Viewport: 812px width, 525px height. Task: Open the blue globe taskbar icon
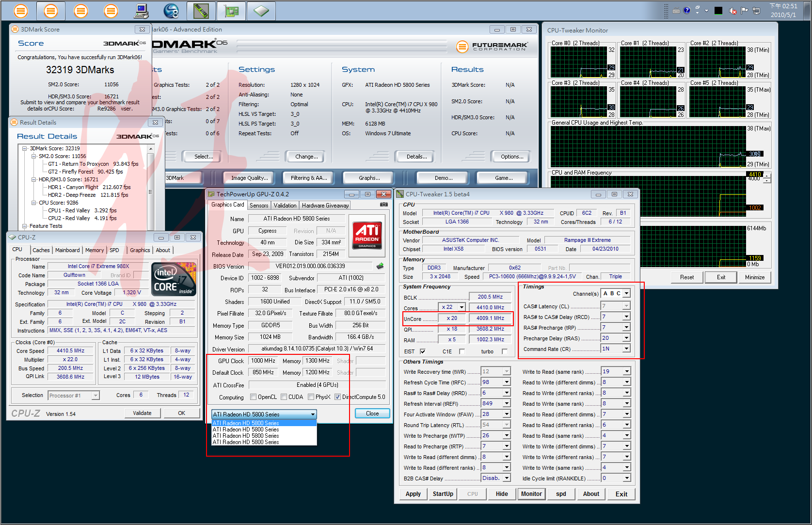(x=171, y=10)
